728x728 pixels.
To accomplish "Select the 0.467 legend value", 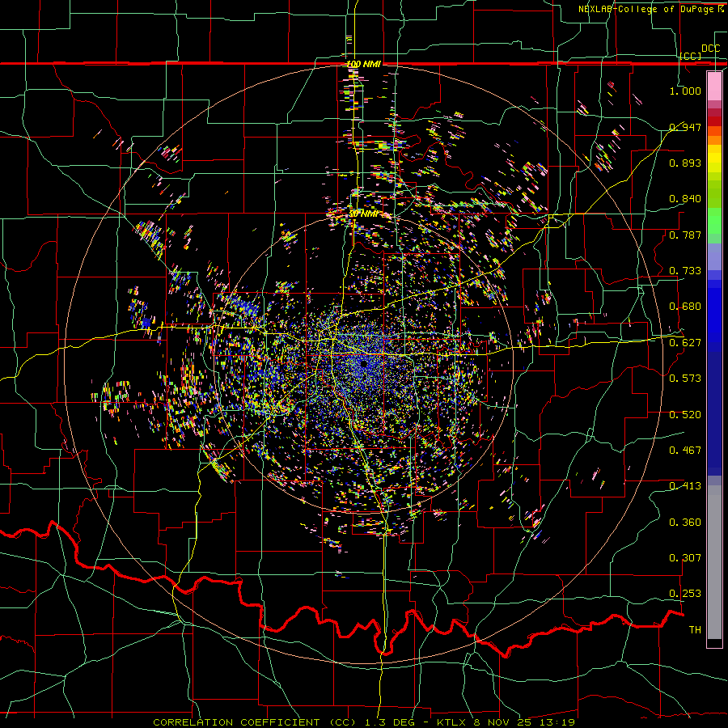I will 685,451.
